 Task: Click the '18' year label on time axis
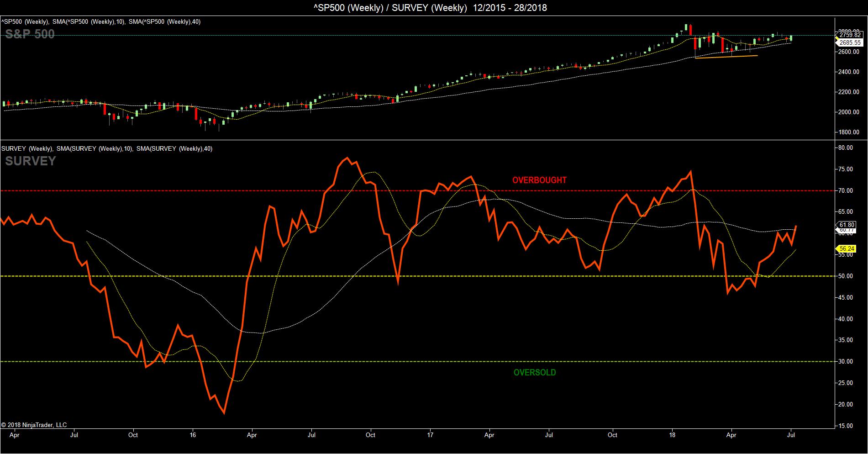[672, 435]
